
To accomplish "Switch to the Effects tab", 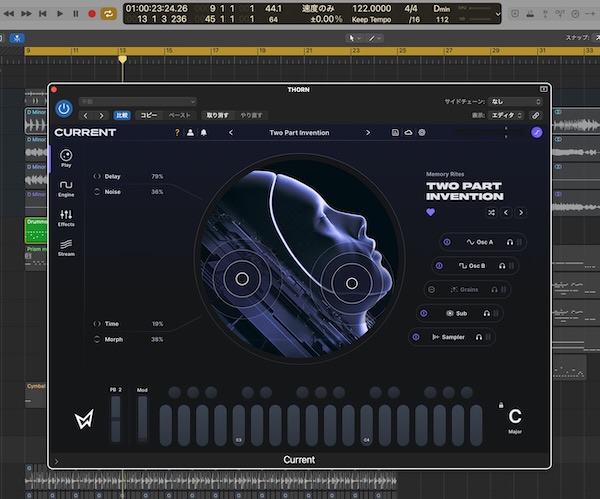I will 66,218.
